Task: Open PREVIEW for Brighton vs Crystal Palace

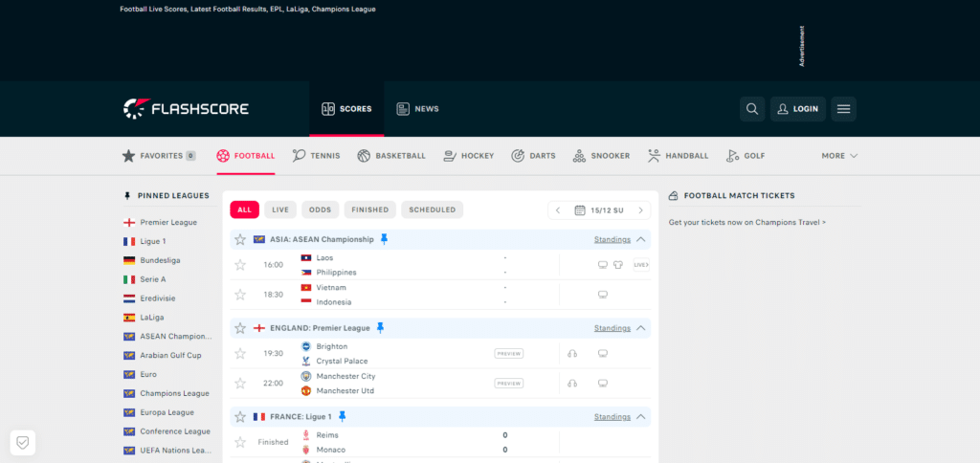Action: coord(509,354)
